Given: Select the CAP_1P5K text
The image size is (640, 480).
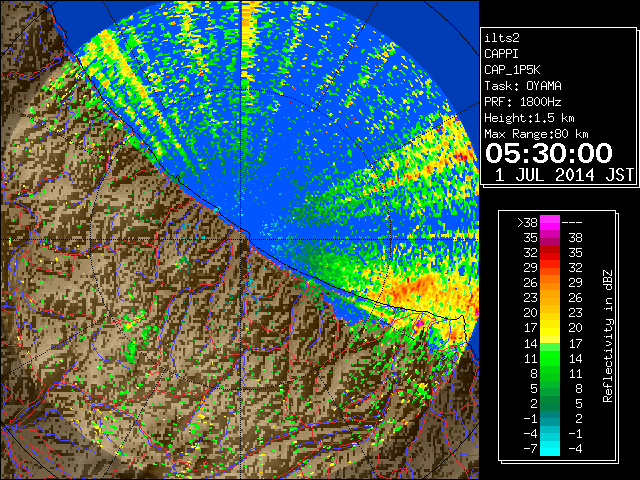Looking at the screenshot, I should [512, 70].
